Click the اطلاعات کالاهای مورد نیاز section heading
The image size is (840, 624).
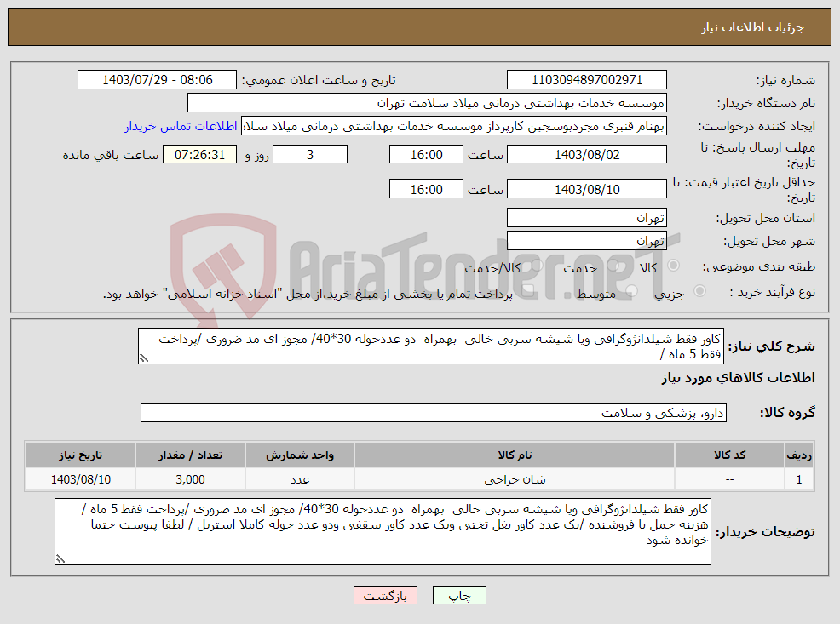point(738,378)
